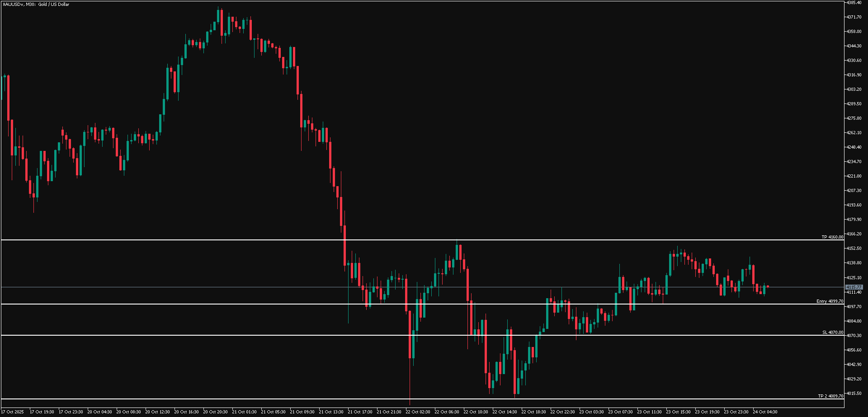Click the 4056.60 price axis value

854,350
